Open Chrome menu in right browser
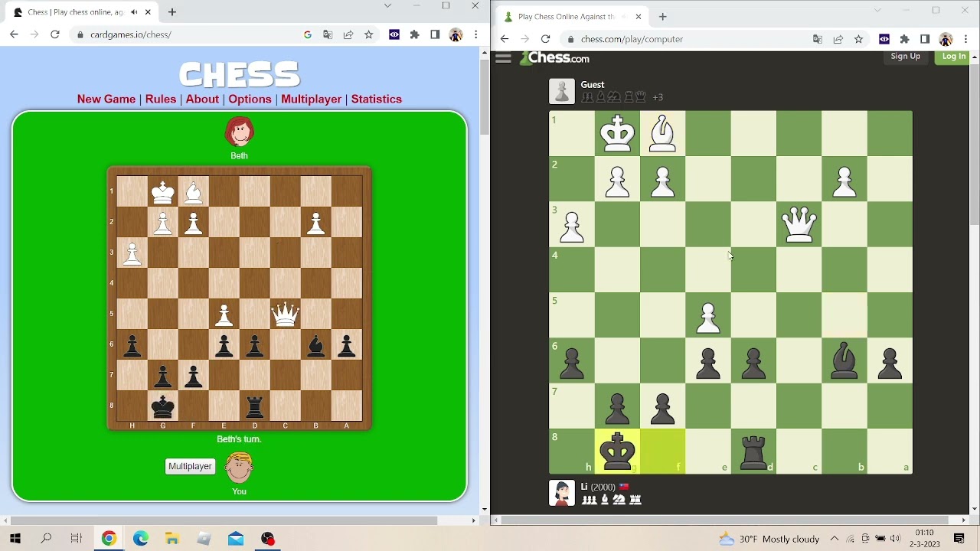The height and width of the screenshot is (551, 980). click(x=966, y=39)
